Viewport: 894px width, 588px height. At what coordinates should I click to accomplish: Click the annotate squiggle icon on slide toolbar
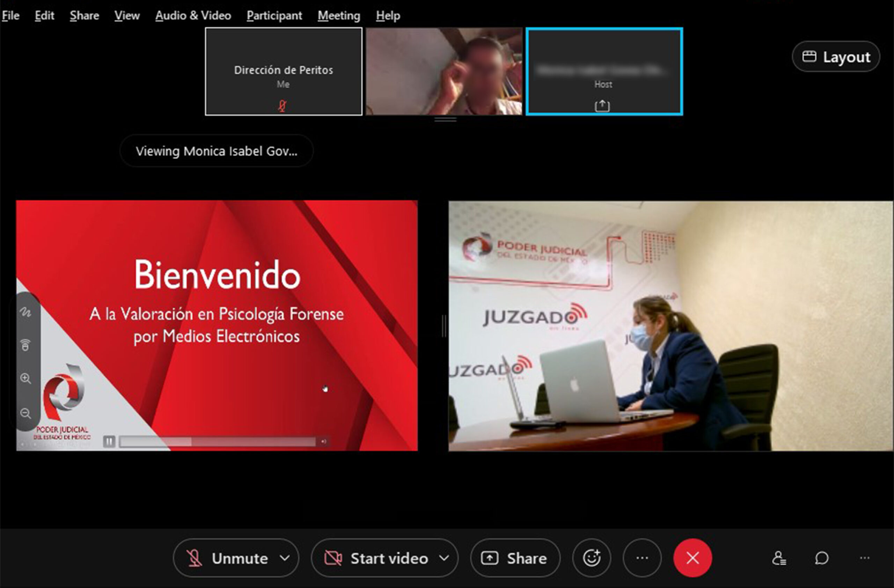click(x=25, y=312)
